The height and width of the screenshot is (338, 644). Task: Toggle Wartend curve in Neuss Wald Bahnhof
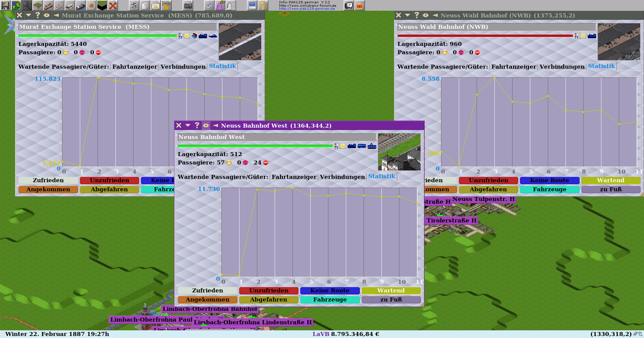pos(610,181)
